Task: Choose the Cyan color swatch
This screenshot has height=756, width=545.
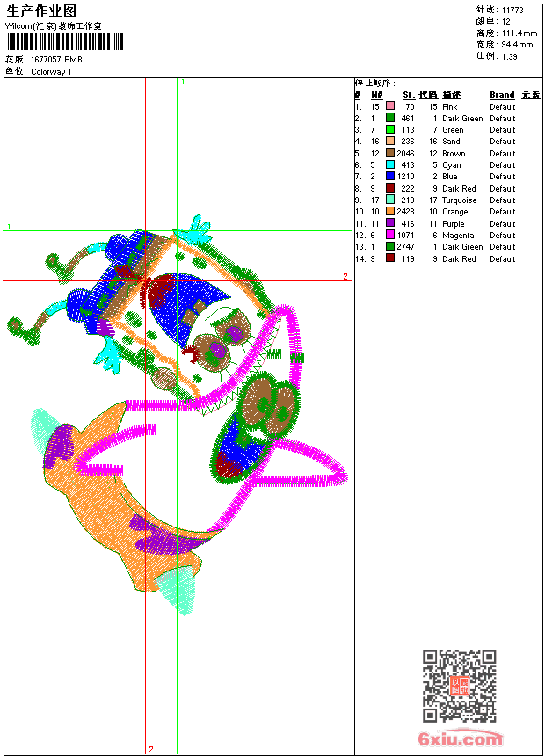Action: pyautogui.click(x=390, y=164)
